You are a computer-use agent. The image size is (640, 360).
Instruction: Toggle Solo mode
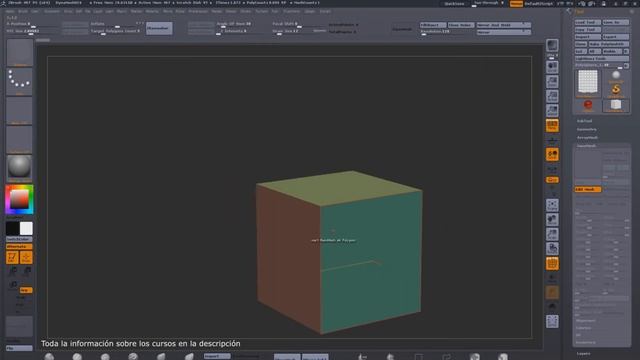click(552, 307)
